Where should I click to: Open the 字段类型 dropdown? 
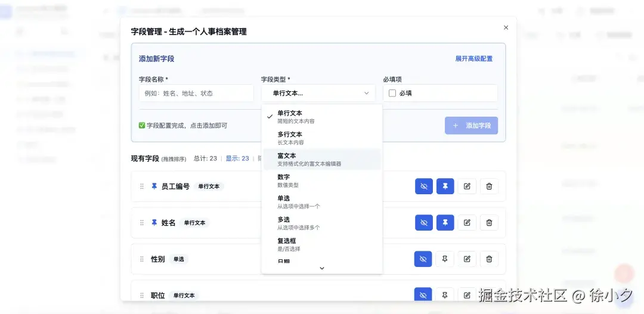[x=318, y=93]
